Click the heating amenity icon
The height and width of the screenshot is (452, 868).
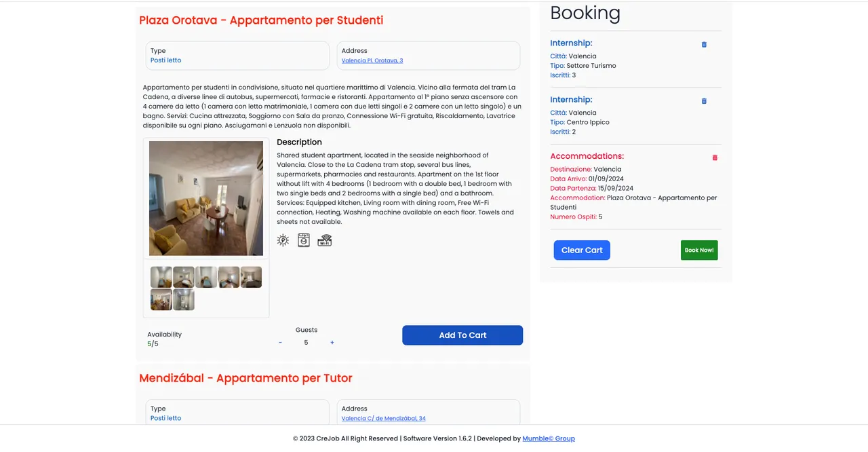coord(283,240)
